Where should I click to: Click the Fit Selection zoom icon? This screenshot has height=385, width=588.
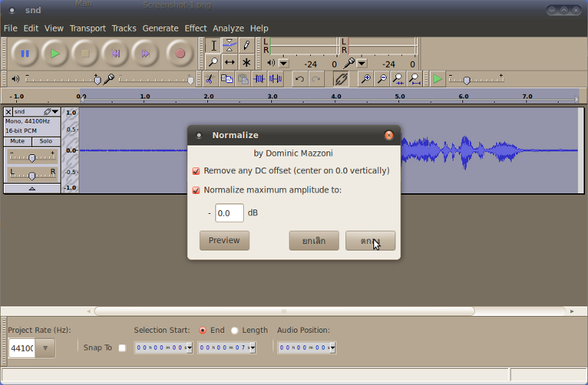(x=398, y=79)
